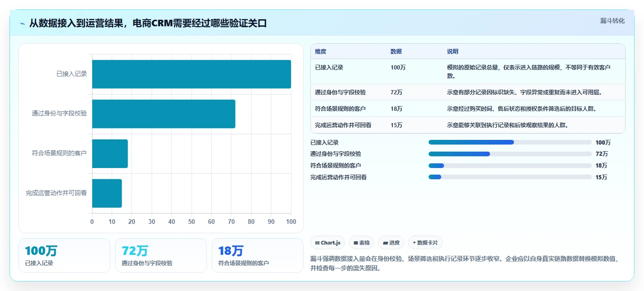Select the 进度 tag chip

tap(391, 243)
